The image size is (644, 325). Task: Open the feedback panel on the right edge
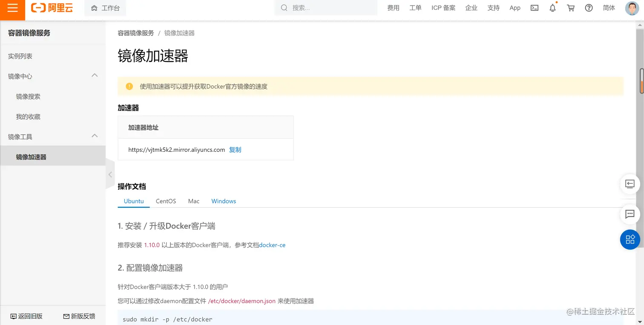pyautogui.click(x=630, y=215)
